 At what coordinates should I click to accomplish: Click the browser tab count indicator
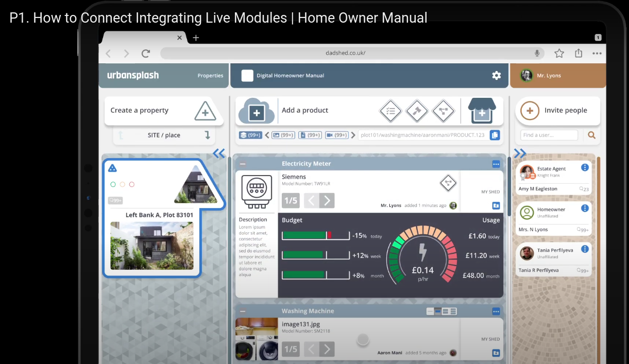coord(598,38)
